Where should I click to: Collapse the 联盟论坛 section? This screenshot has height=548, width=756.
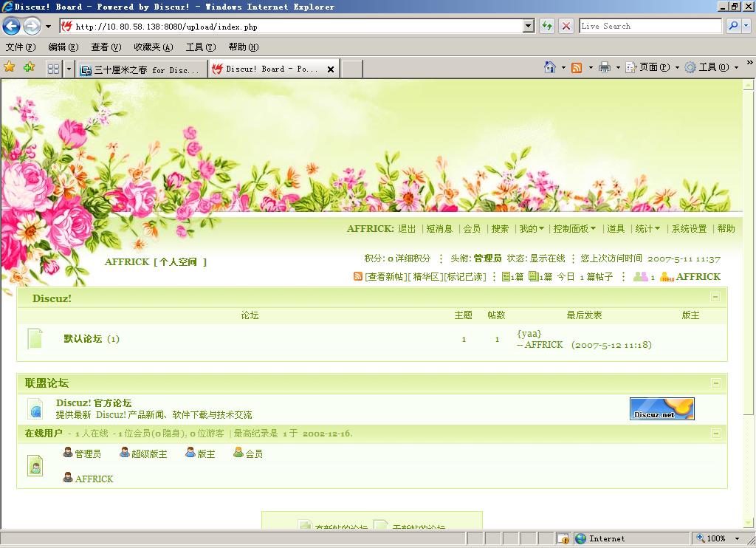click(x=716, y=383)
